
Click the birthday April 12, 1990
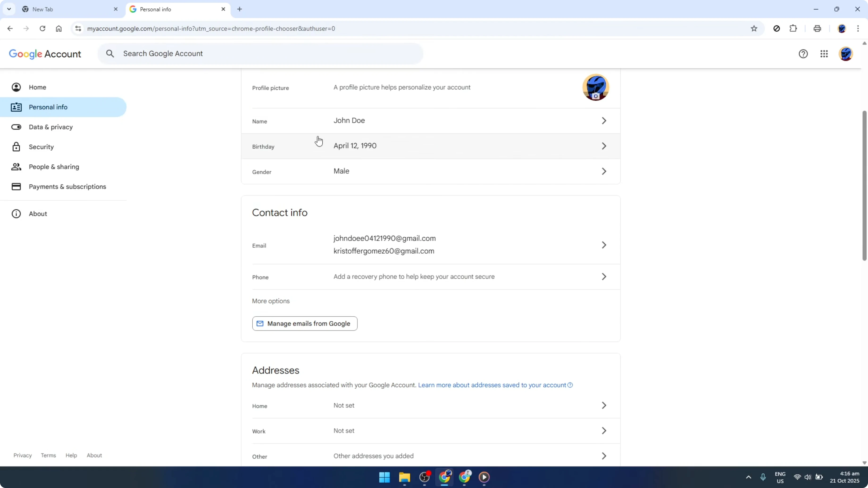tap(355, 146)
